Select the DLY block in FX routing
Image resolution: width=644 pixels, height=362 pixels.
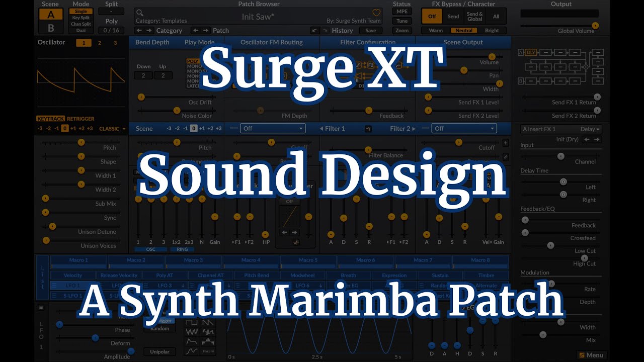pyautogui.click(x=531, y=52)
